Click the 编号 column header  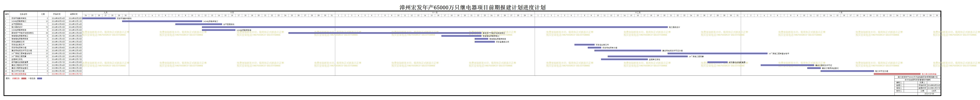(x=7, y=14)
